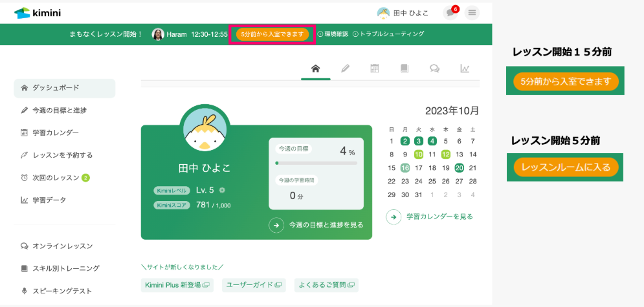Open the hamburger menu icon

point(472,13)
